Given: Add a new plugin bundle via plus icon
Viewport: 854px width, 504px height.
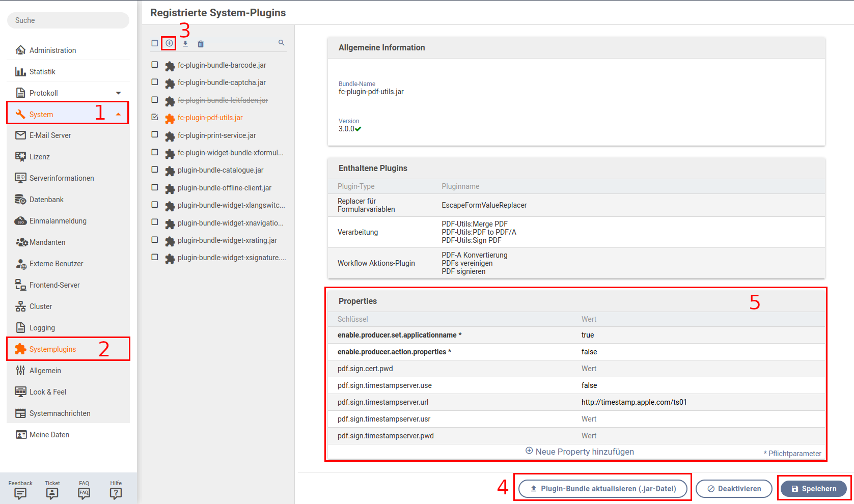Looking at the screenshot, I should pos(168,43).
